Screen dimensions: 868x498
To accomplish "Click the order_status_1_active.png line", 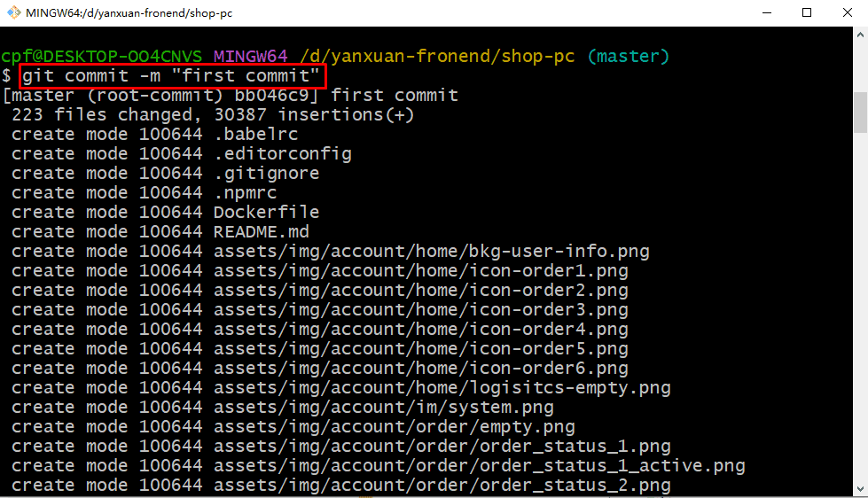I will tap(378, 465).
